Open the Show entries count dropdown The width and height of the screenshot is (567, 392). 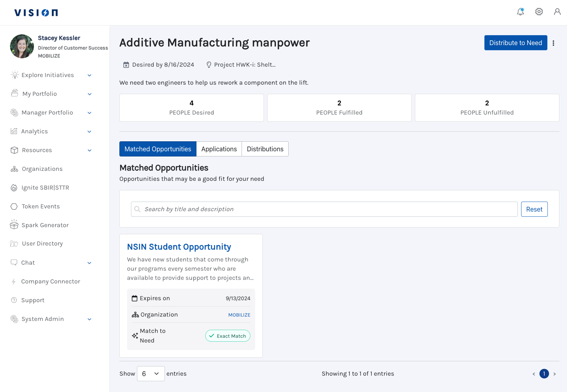coord(151,374)
